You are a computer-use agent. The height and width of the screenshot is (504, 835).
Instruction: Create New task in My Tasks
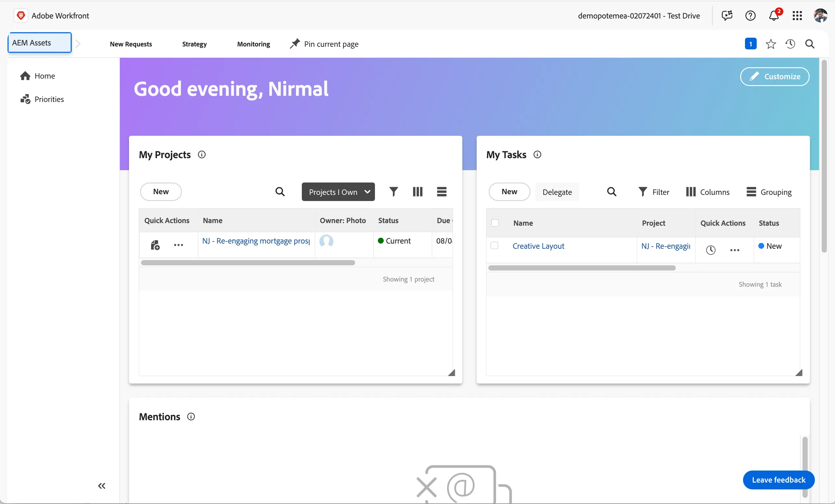click(x=509, y=192)
